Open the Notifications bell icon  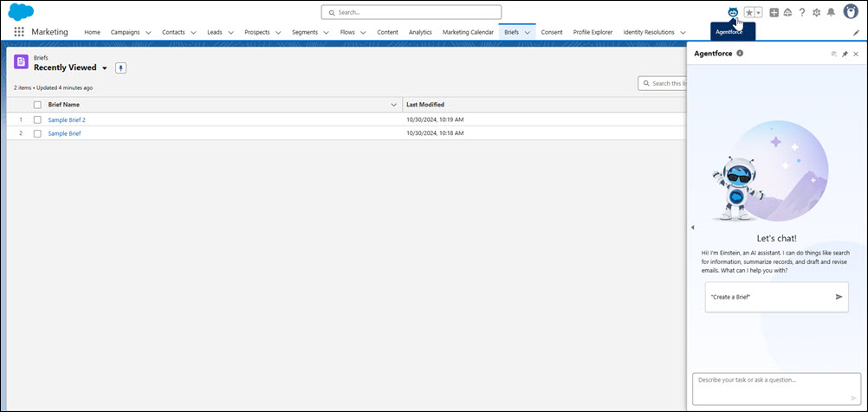click(x=831, y=12)
